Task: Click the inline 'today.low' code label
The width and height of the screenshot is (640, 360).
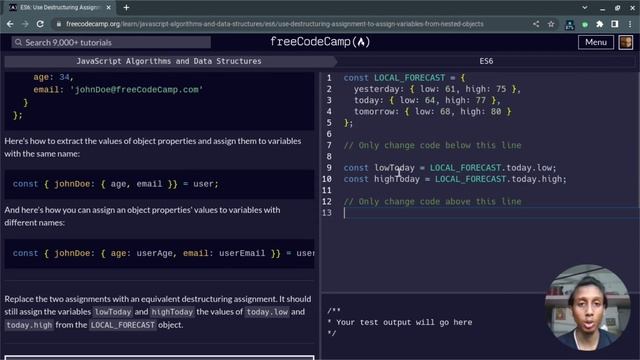Action: tap(267, 312)
